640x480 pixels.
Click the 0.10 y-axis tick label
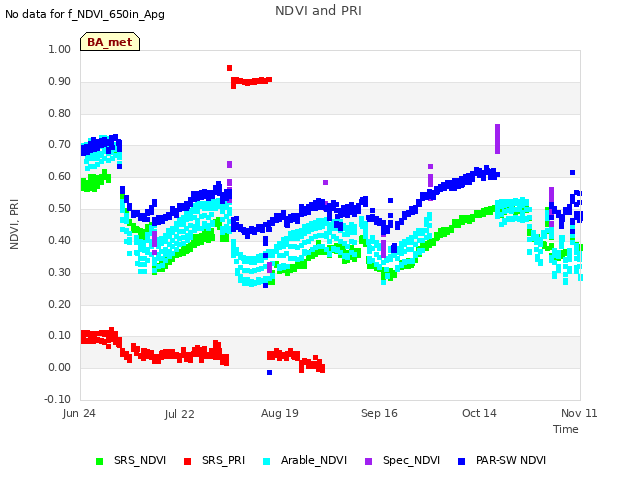coord(60,336)
